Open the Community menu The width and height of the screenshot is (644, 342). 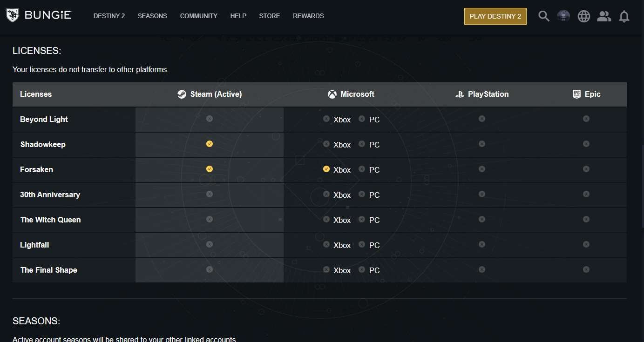pyautogui.click(x=199, y=16)
